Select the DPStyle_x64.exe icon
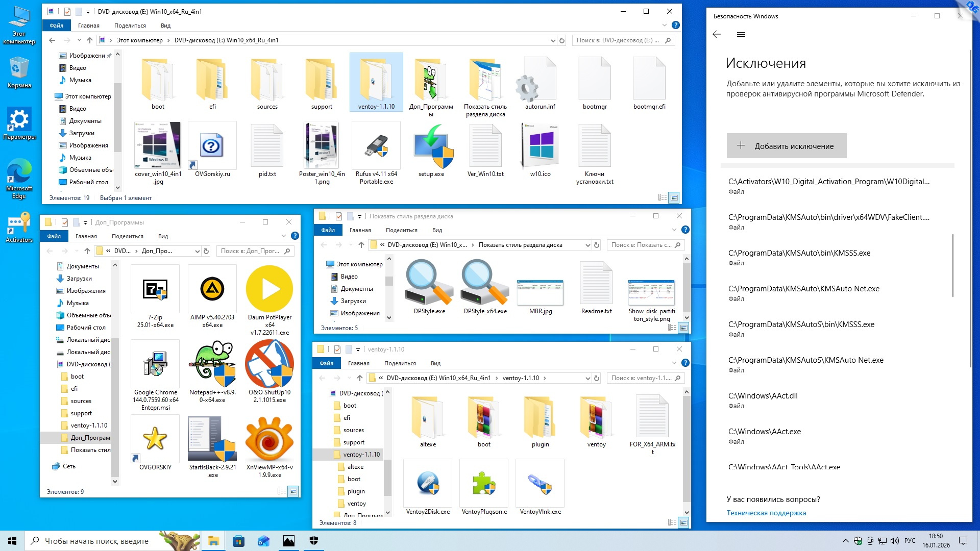The width and height of the screenshot is (980, 551). [485, 282]
